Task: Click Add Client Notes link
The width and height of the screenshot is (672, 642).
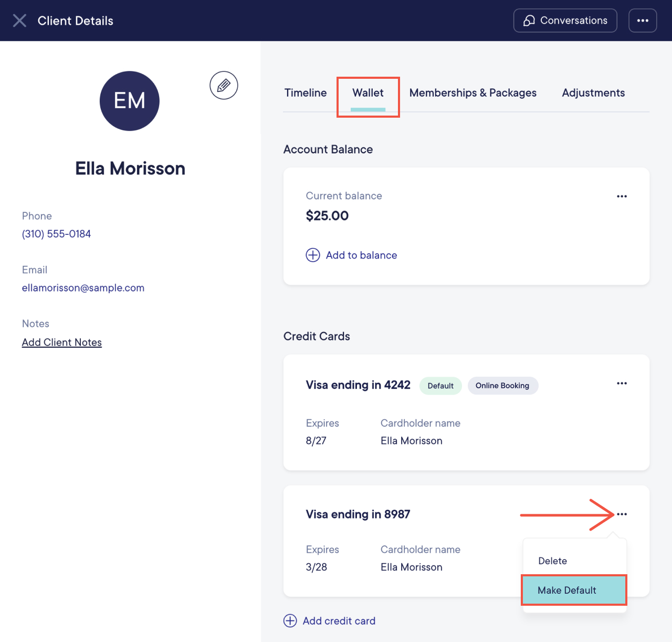Action: [x=62, y=342]
